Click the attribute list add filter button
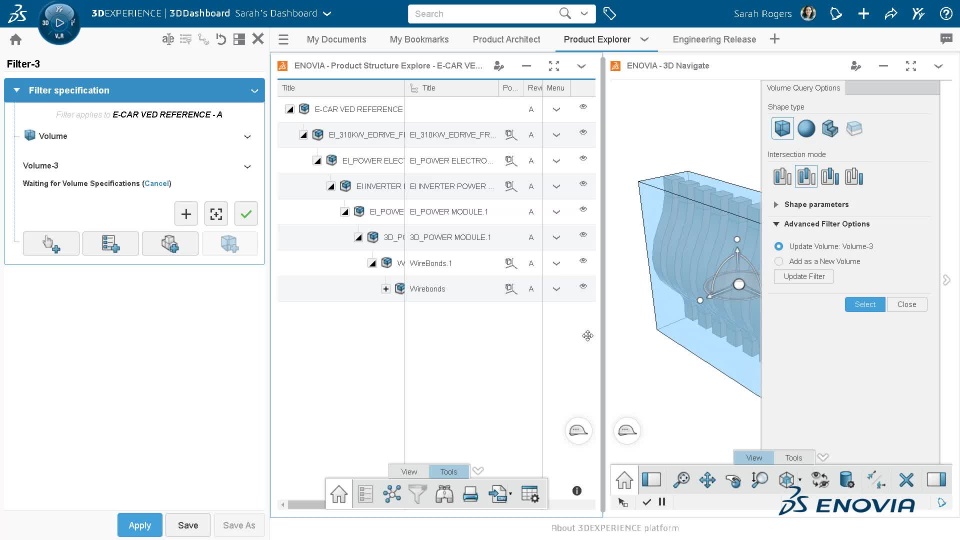The image size is (960, 540). coord(111,244)
